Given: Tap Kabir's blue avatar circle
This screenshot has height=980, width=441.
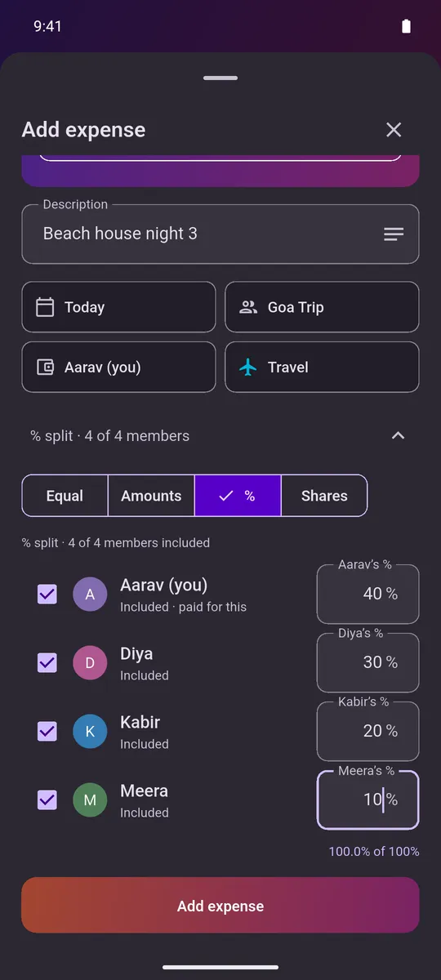Looking at the screenshot, I should click(90, 732).
